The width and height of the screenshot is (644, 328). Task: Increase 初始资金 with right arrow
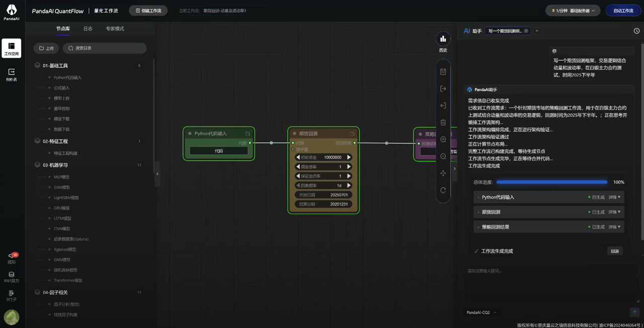coord(349,157)
